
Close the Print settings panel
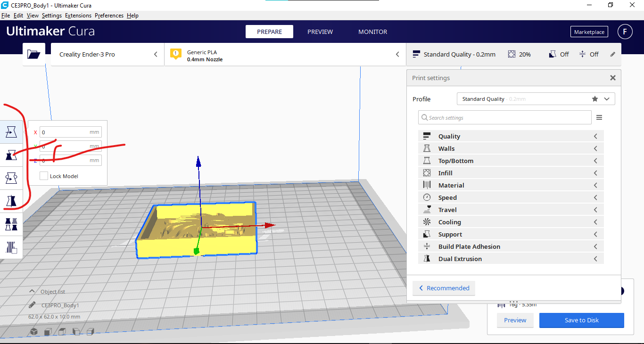point(613,78)
